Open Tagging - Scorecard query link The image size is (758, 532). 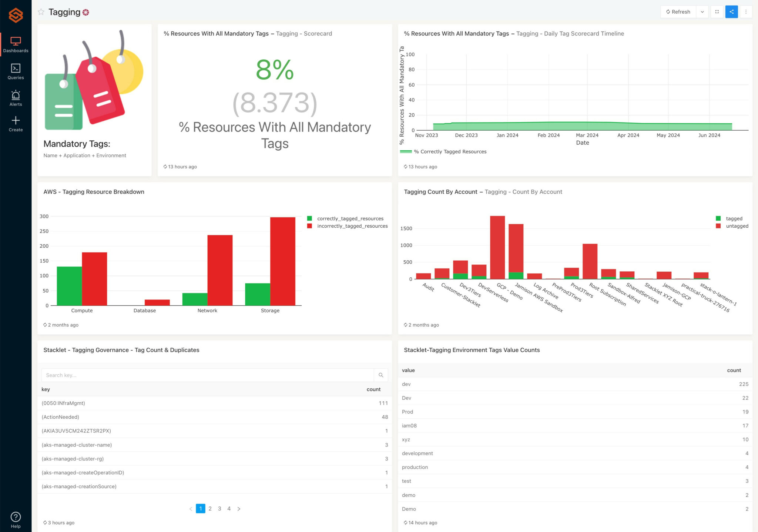point(304,34)
